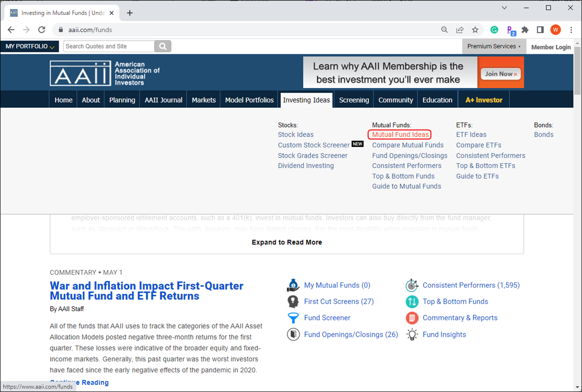Open the Bonds link under Bonds heading
Image resolution: width=582 pixels, height=392 pixels.
pos(544,134)
